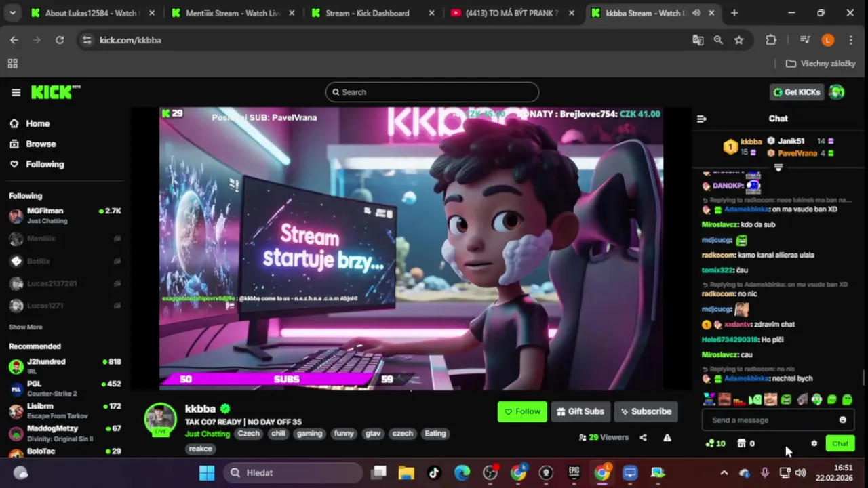Open the channel shop icon showing 0

(746, 443)
